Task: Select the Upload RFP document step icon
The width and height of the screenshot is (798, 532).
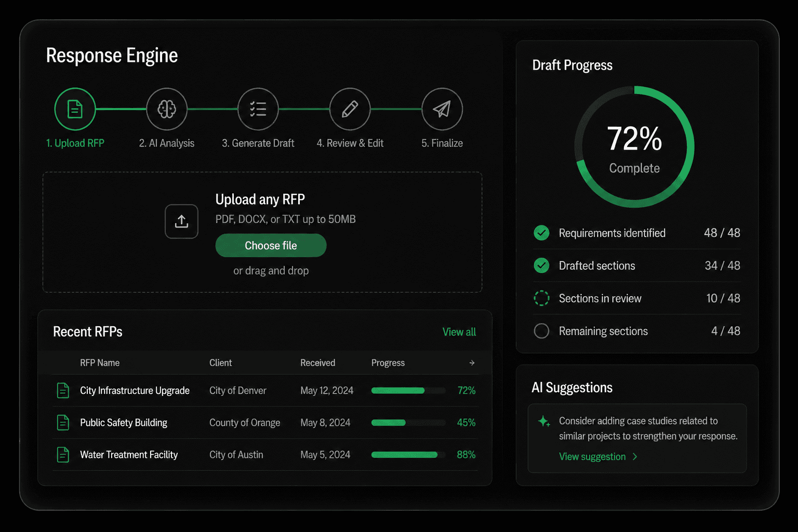Action: [75, 109]
